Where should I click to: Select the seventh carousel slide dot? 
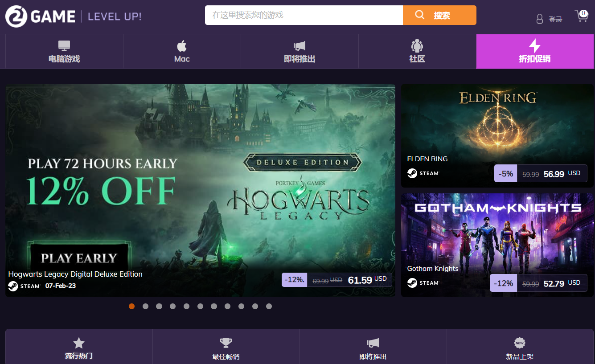coord(214,306)
